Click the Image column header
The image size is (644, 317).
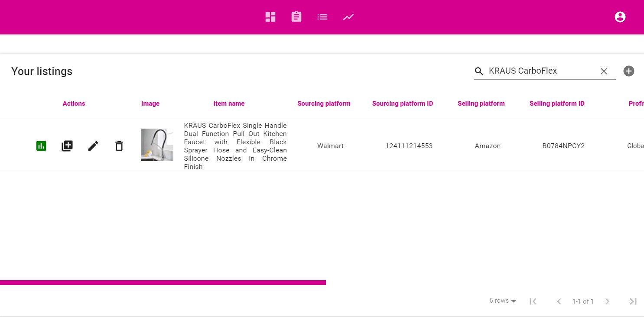(150, 104)
